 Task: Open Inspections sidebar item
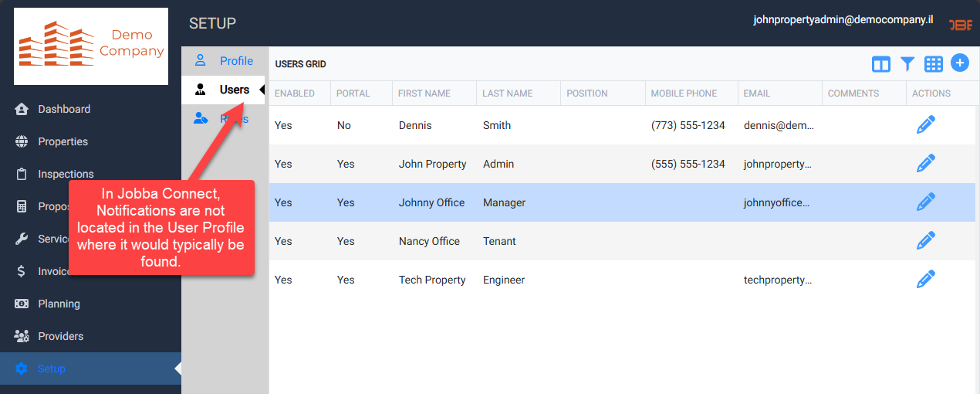(x=66, y=174)
